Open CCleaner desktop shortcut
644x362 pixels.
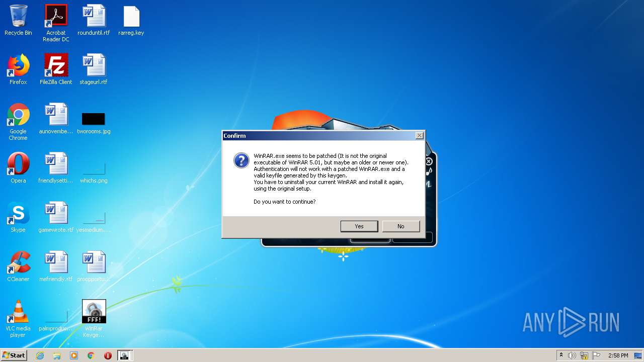(x=18, y=267)
